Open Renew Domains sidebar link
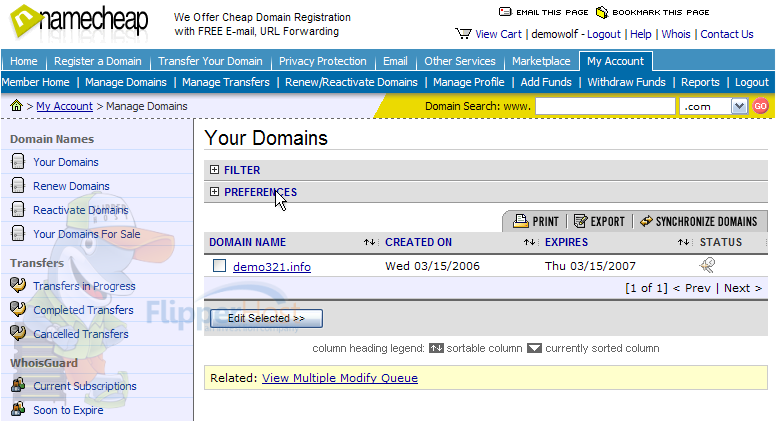 click(x=71, y=186)
